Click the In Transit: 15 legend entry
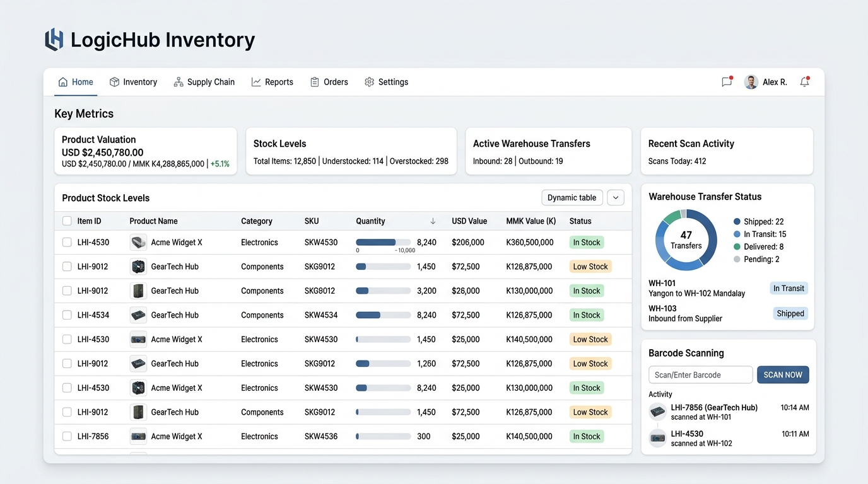 (759, 234)
